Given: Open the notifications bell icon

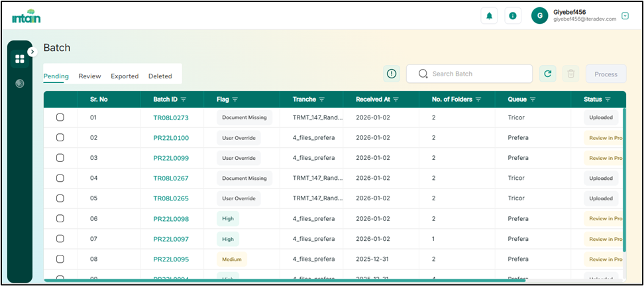Looking at the screenshot, I should (489, 16).
